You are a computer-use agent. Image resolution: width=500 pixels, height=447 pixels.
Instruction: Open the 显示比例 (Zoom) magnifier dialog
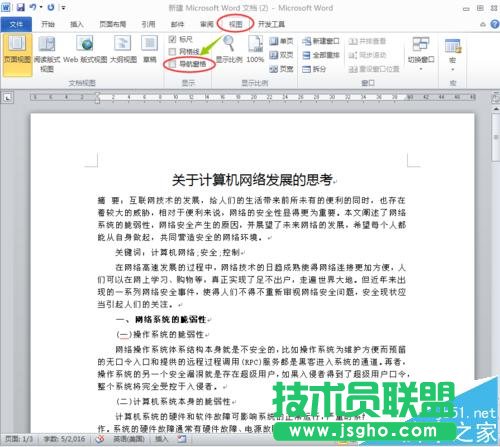229,49
